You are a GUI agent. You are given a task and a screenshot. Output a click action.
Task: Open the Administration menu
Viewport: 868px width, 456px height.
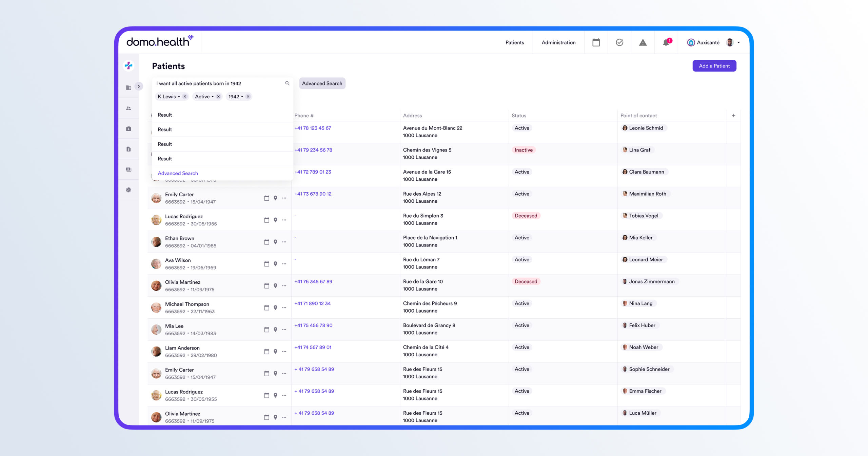click(x=558, y=42)
